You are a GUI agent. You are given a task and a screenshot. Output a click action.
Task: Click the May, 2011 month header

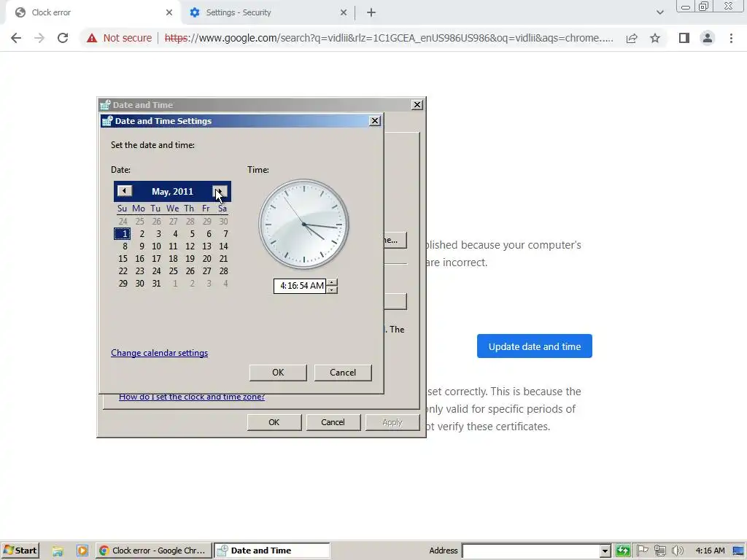point(172,192)
